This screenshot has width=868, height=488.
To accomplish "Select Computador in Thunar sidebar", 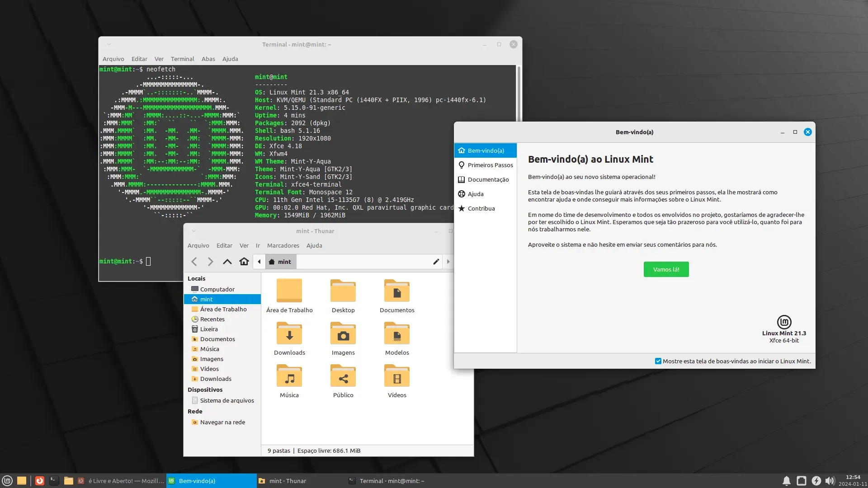I will pos(222,289).
